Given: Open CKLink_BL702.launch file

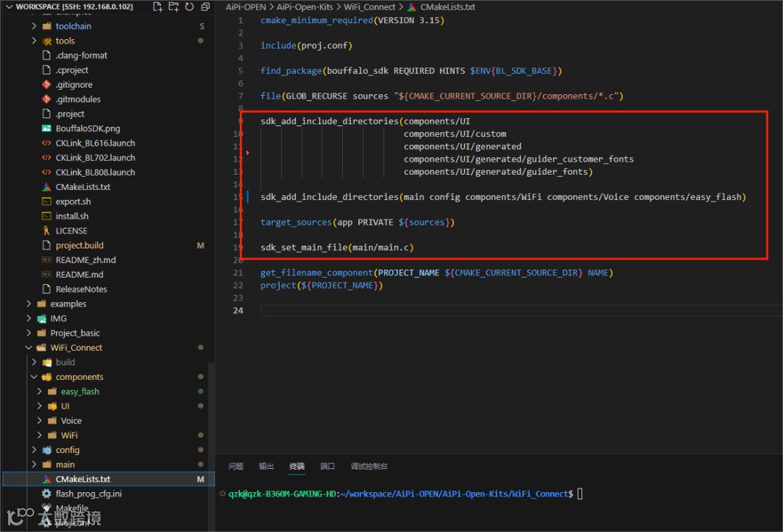Looking at the screenshot, I should (x=96, y=158).
